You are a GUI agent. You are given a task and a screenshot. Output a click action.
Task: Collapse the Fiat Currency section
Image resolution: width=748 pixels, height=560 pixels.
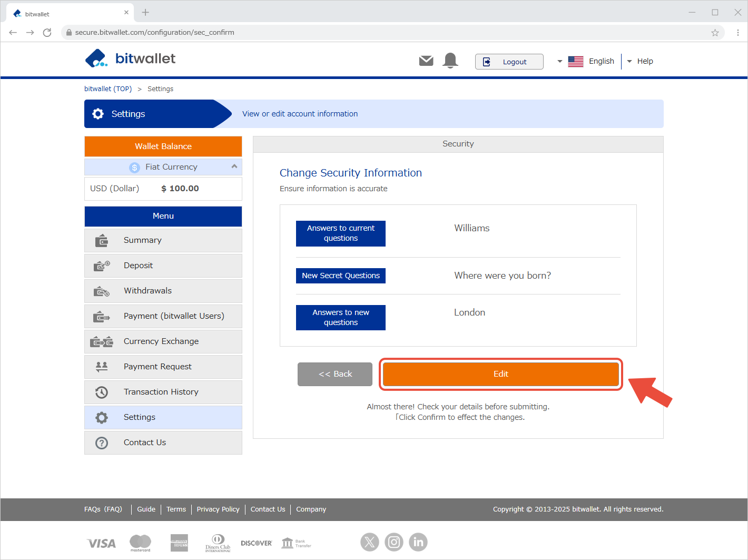(234, 166)
